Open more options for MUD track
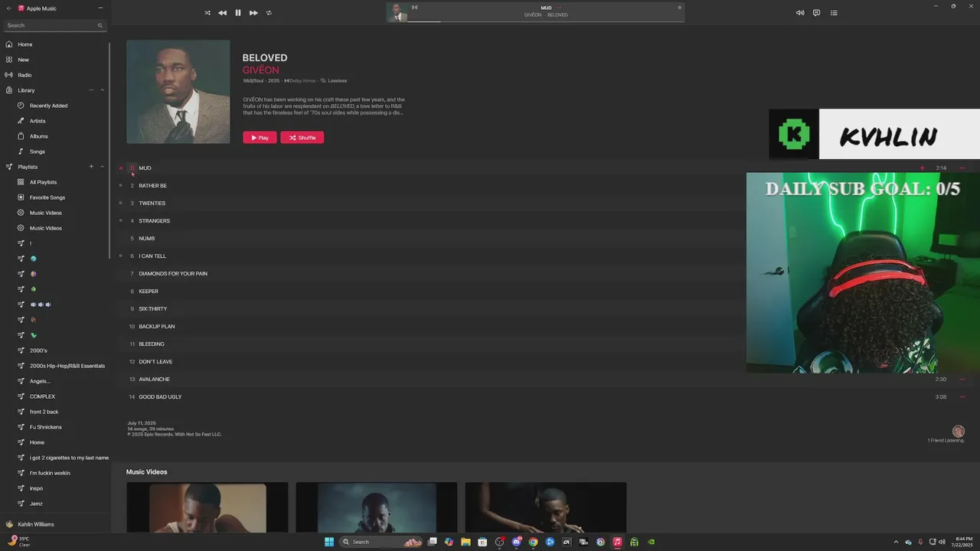Image resolution: width=980 pixels, height=551 pixels. 962,168
